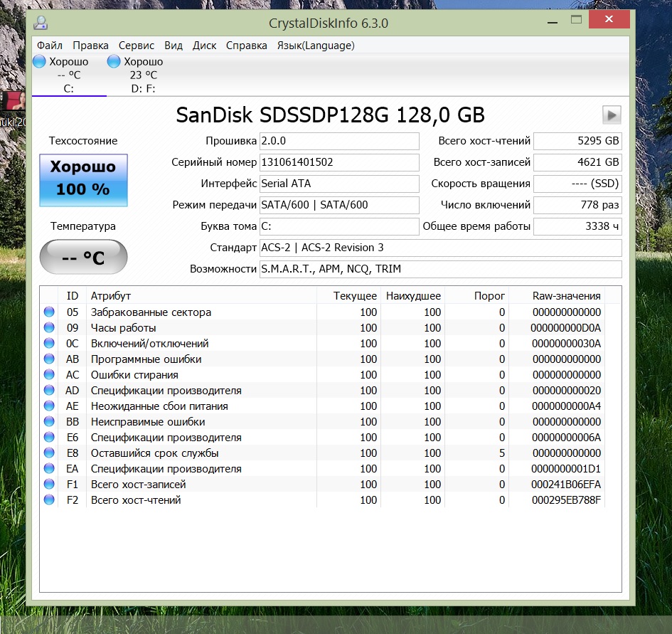Viewport: 672px width, 634px height.
Task: Click the SanDisk SDSSDP128G model title
Action: click(330, 115)
